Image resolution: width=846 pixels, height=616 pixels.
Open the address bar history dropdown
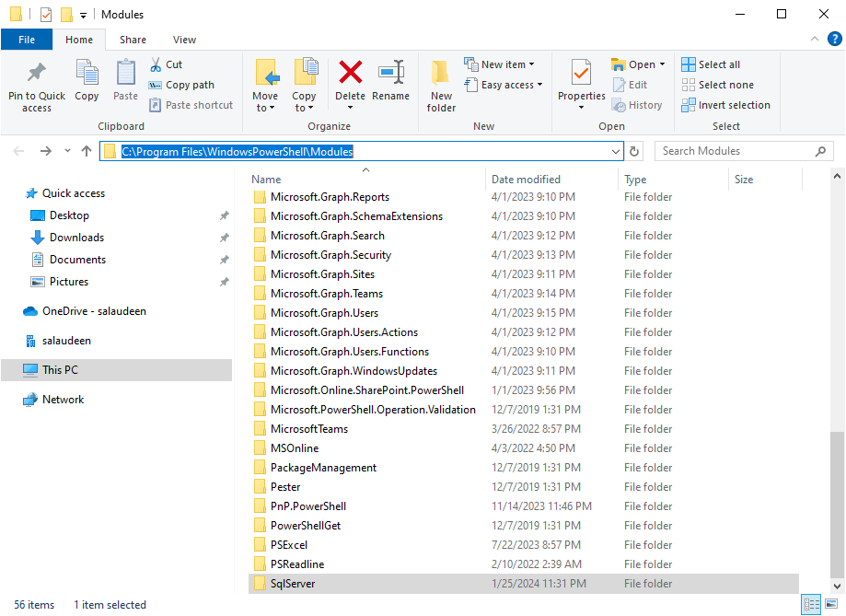click(x=615, y=150)
